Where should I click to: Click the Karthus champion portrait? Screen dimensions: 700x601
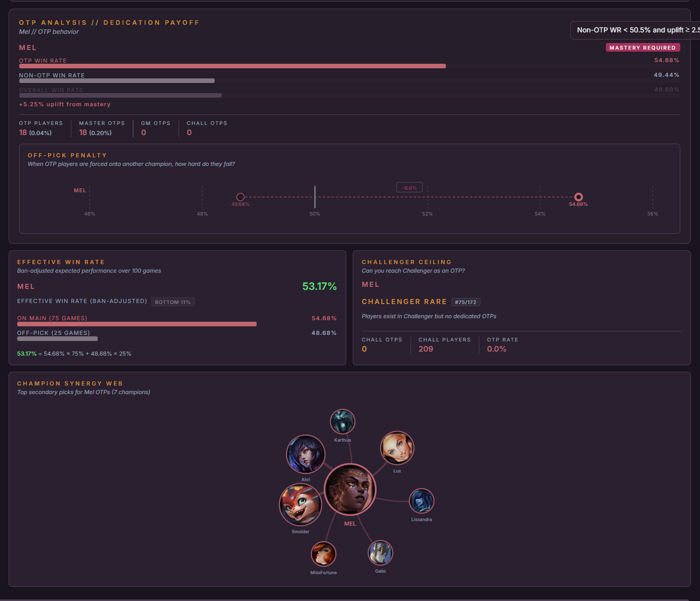343,421
